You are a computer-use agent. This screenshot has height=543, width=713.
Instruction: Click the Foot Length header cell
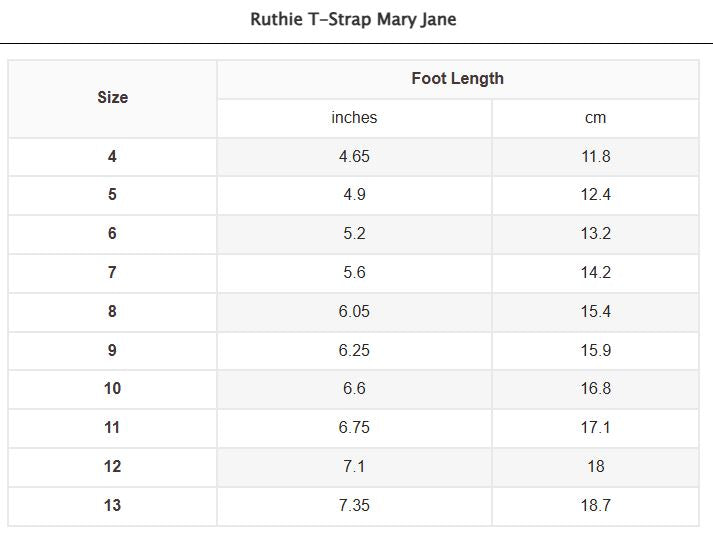[458, 79]
